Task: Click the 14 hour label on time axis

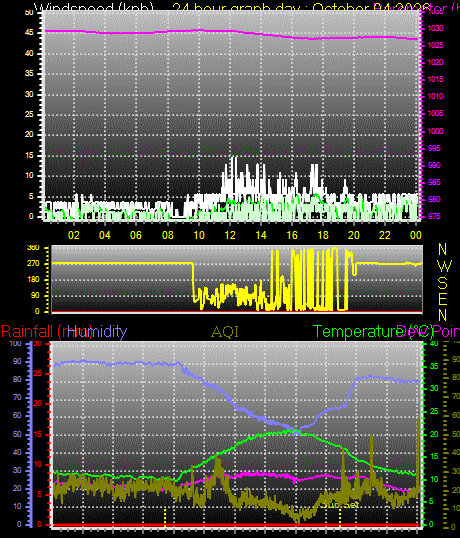Action: [261, 235]
